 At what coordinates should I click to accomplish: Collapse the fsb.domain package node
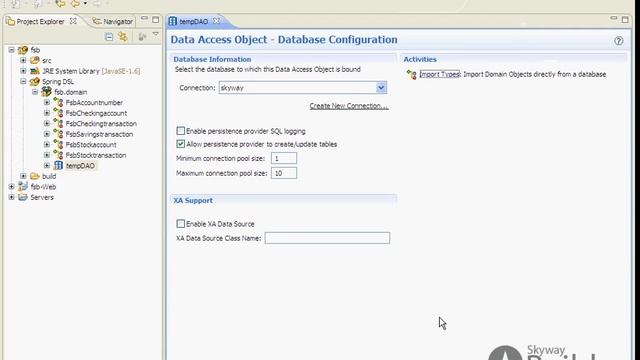tap(35, 92)
